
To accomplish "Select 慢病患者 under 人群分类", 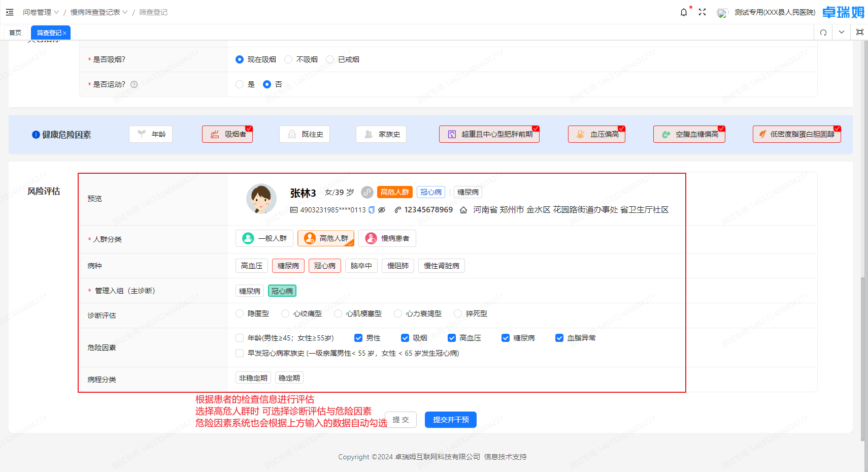I will tap(387, 238).
